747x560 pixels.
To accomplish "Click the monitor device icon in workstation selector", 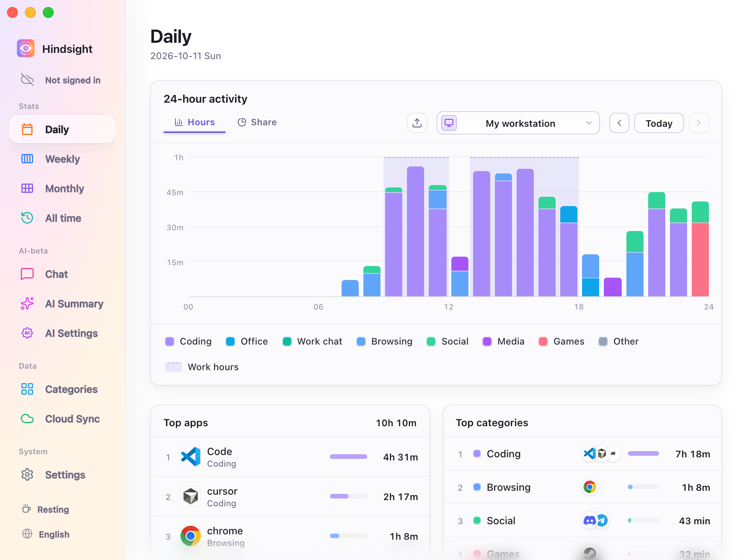I will [x=449, y=123].
